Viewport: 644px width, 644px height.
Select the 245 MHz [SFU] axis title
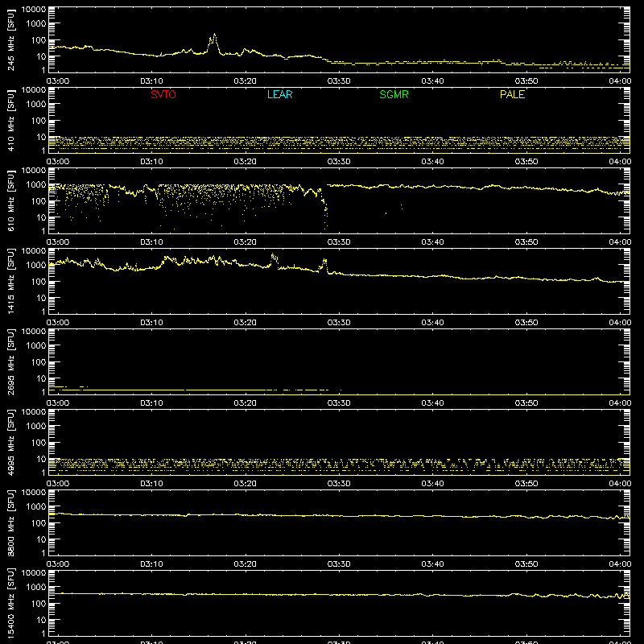click(10, 39)
